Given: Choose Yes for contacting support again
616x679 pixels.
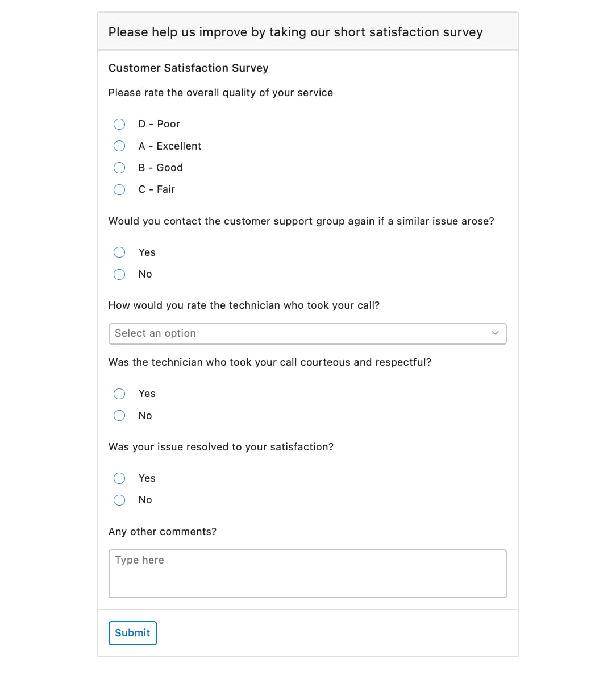Looking at the screenshot, I should (119, 252).
